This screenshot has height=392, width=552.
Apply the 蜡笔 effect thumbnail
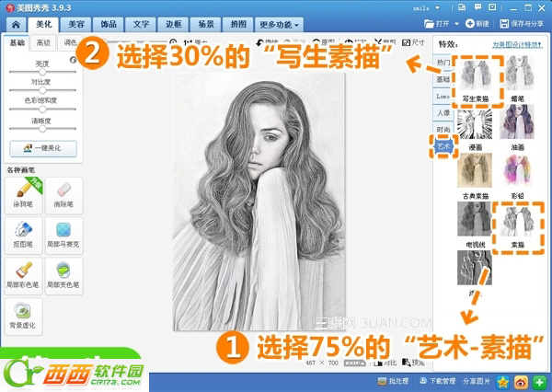(519, 73)
